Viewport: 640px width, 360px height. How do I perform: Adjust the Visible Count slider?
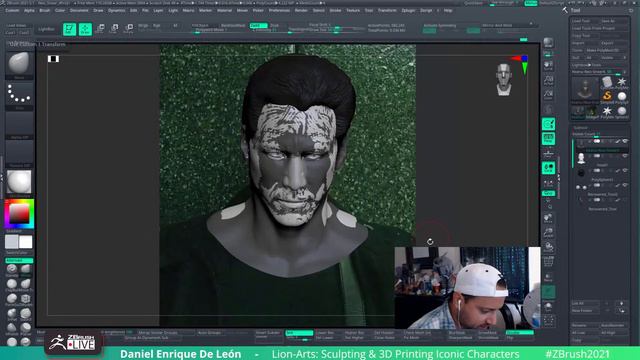tap(599, 134)
